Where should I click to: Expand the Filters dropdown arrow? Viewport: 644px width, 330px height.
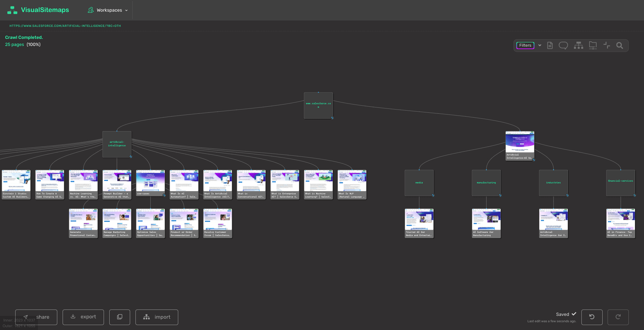(x=540, y=45)
